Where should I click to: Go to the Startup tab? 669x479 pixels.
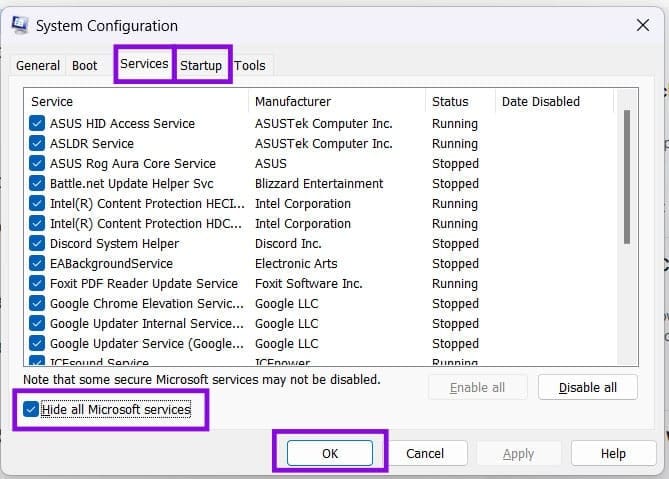point(201,66)
